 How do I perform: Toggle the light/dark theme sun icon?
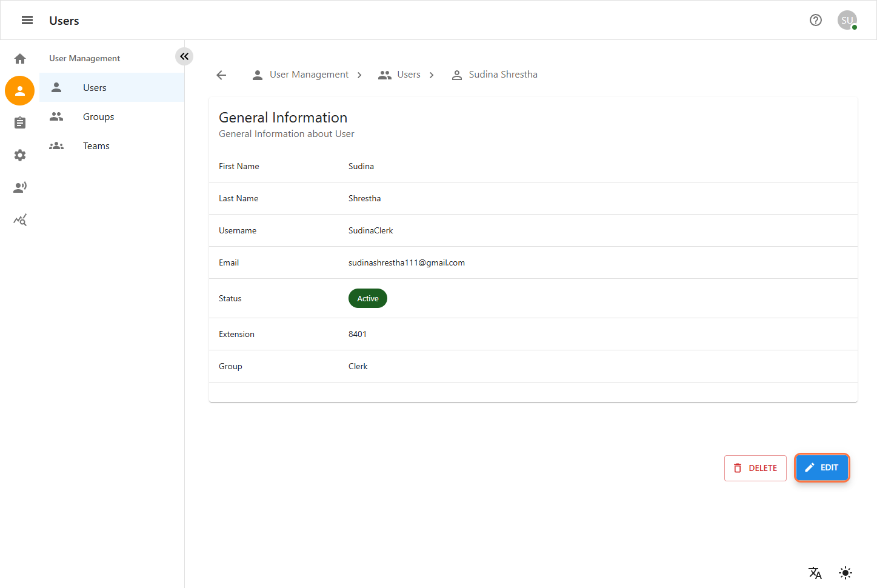click(x=845, y=573)
